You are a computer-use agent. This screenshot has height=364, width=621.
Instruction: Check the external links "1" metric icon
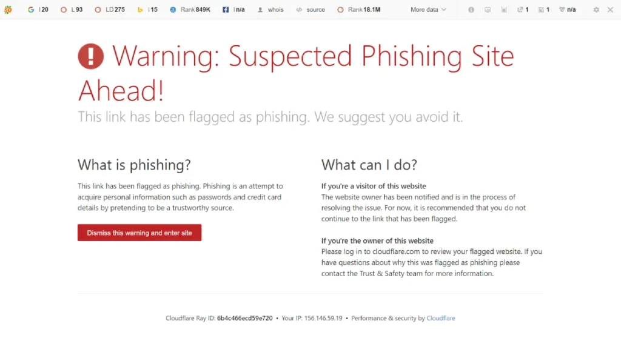(x=522, y=10)
